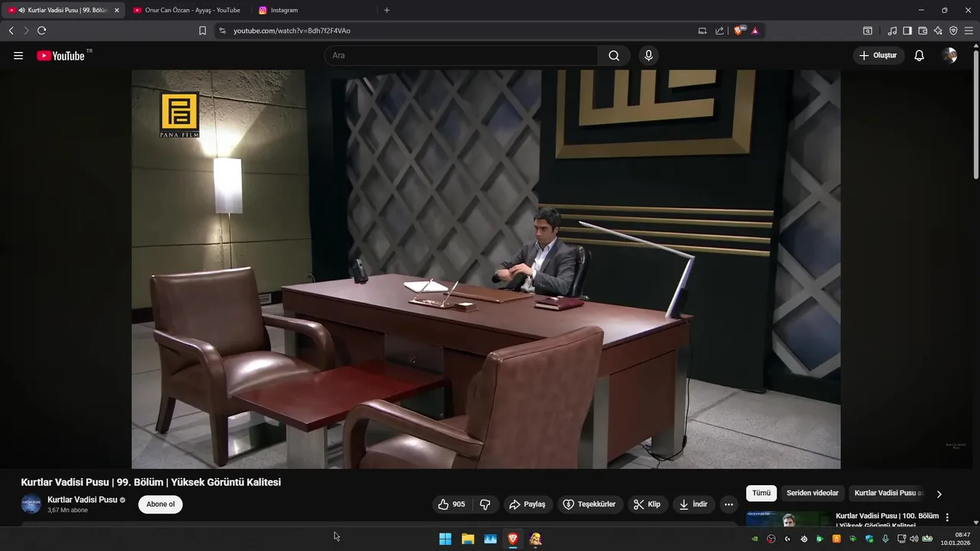
Task: Click the video player to pause
Action: click(486, 269)
